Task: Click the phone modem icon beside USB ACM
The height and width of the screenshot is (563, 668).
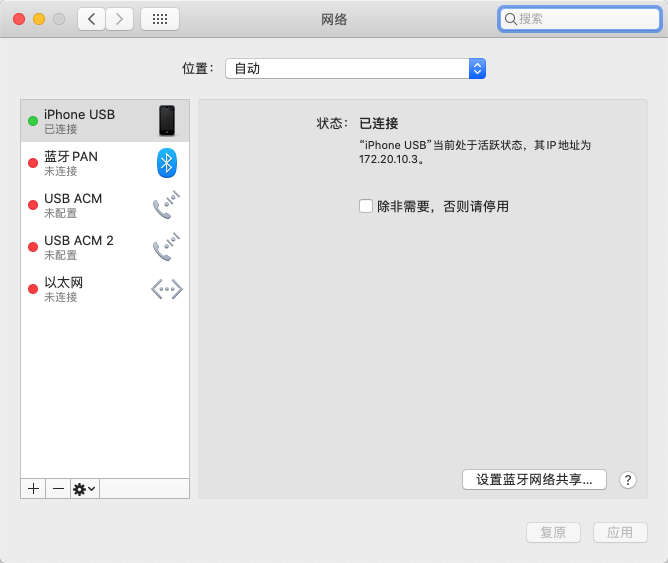Action: click(x=166, y=205)
